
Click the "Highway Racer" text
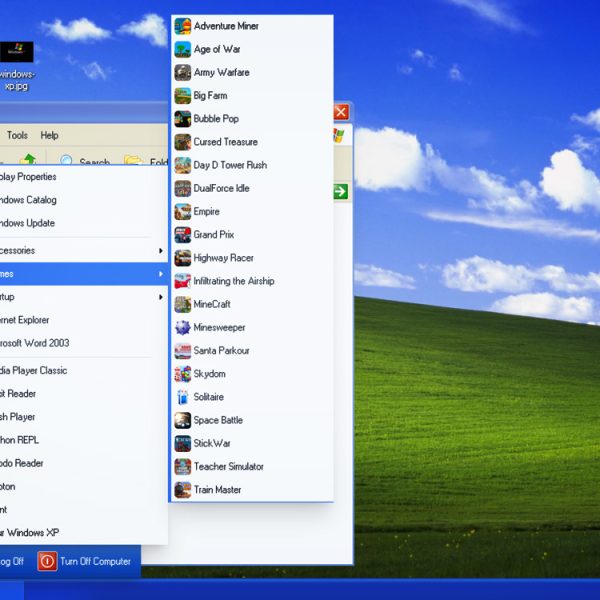click(x=223, y=258)
